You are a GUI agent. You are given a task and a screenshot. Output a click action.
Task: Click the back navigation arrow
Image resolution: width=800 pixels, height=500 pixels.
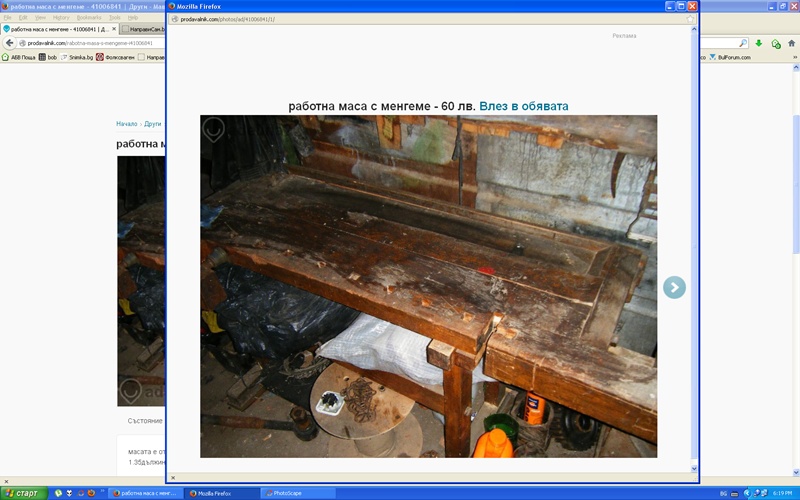[9, 43]
